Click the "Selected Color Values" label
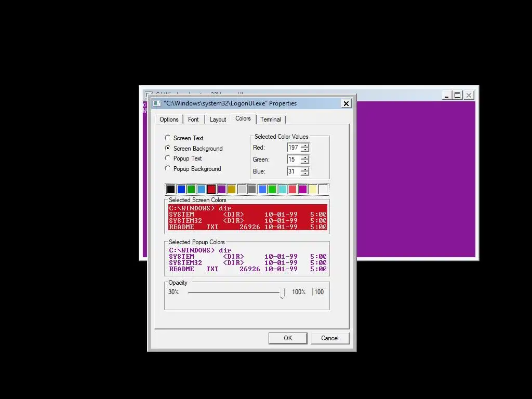The image size is (532, 399). [281, 137]
